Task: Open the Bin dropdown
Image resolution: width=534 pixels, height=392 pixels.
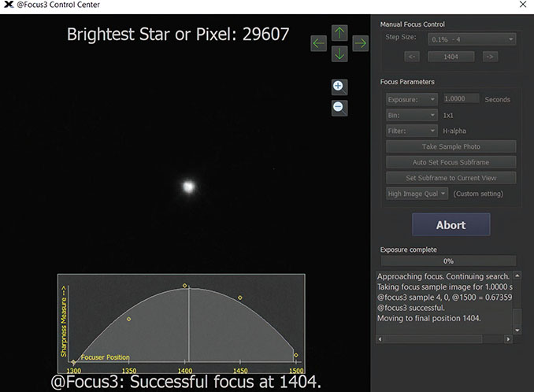Action: 412,115
